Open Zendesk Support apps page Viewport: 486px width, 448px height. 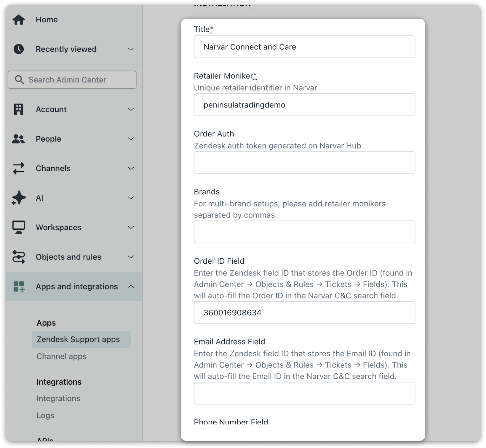tap(81, 339)
